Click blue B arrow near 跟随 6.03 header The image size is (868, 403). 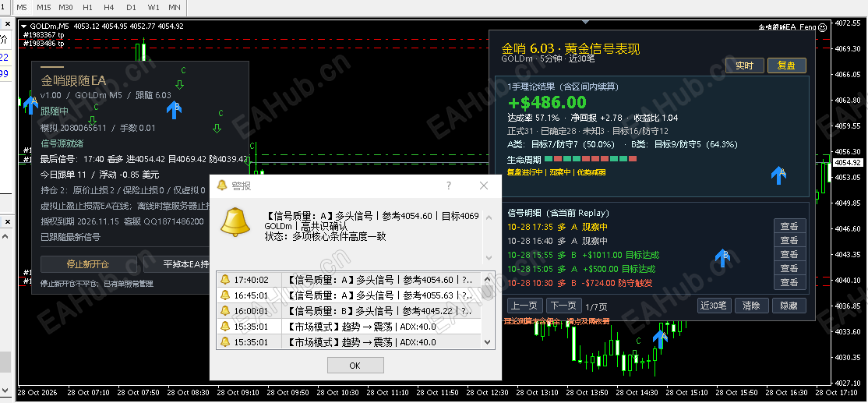pyautogui.click(x=175, y=110)
